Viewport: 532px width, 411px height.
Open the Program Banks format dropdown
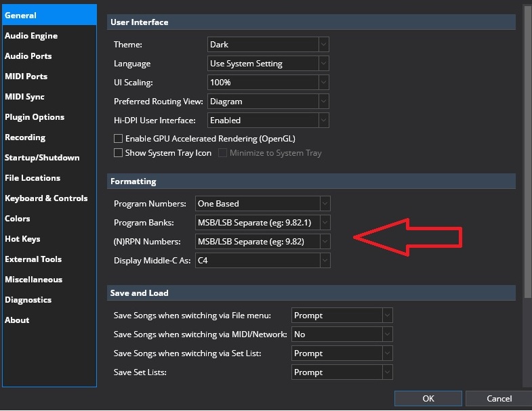[262, 223]
